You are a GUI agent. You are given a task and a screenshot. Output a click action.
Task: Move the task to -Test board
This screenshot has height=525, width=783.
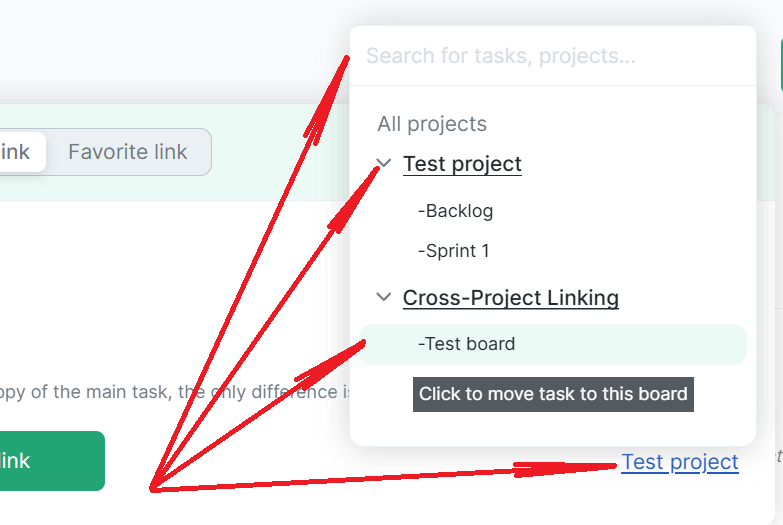click(467, 344)
